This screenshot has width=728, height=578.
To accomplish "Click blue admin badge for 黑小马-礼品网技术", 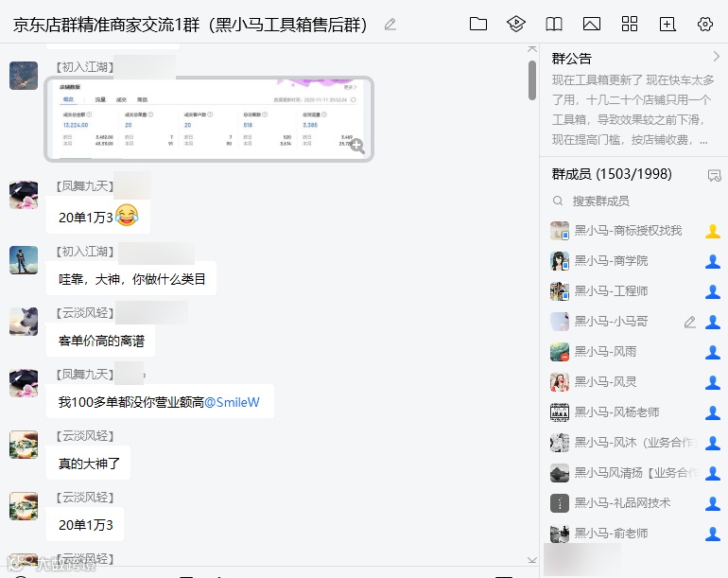I will [713, 503].
